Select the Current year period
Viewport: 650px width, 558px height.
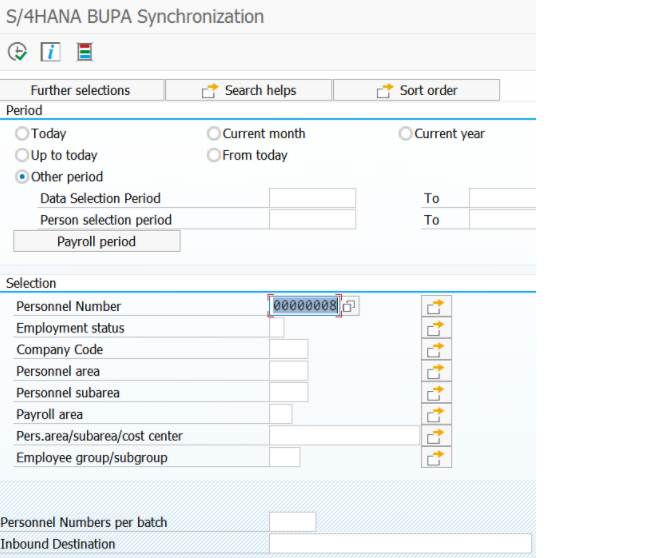point(405,133)
